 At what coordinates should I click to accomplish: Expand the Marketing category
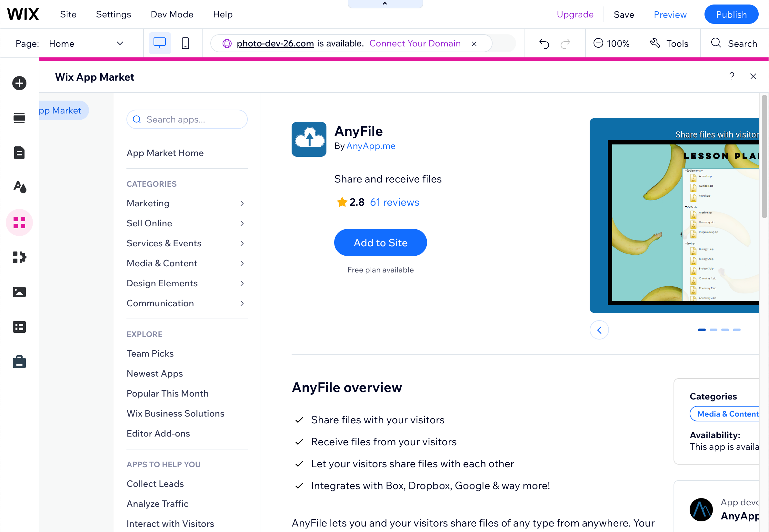coord(186,203)
